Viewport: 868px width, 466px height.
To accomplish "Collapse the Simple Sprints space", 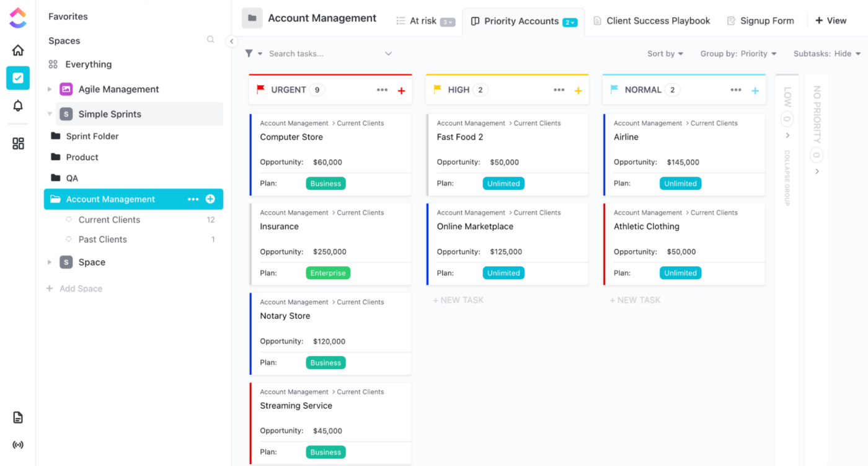I will point(50,114).
